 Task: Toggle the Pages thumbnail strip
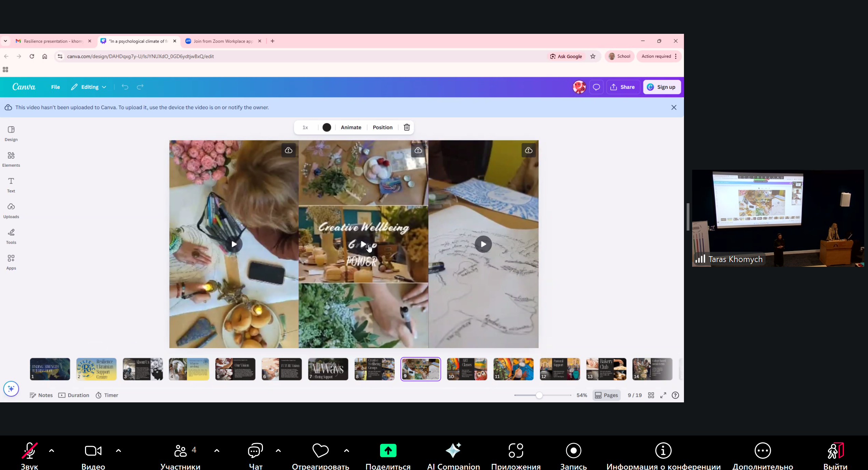(x=606, y=395)
